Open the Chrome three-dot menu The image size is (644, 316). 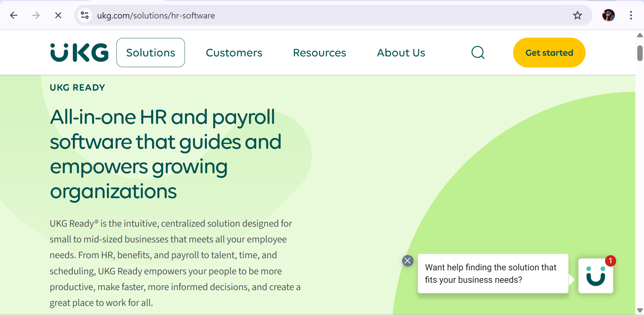coord(631,15)
